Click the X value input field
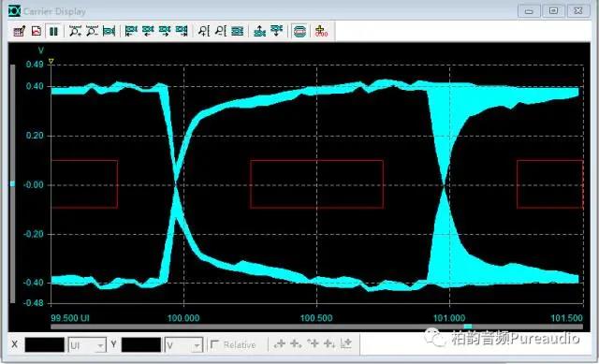Screen dimensions: 599x364 click(45, 345)
